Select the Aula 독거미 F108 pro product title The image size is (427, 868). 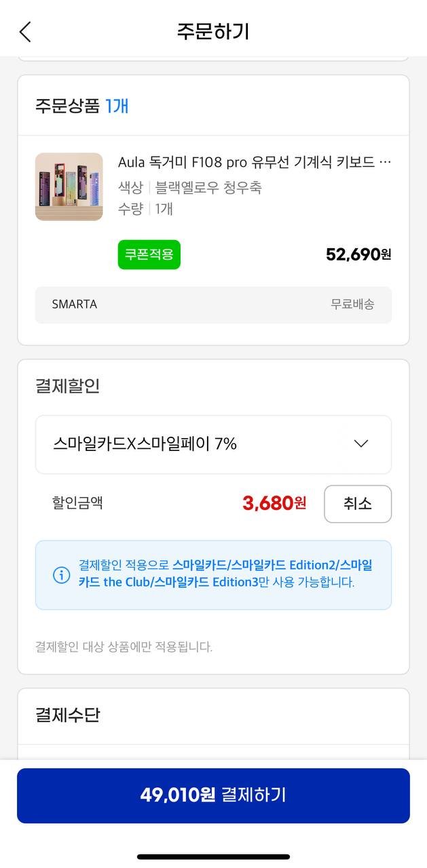coord(255,162)
